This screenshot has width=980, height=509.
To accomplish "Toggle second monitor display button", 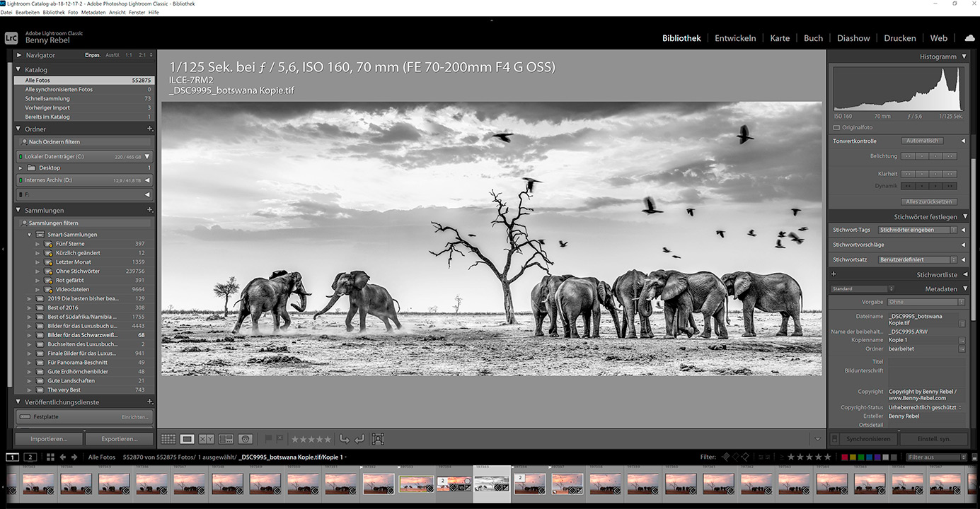I will 30,457.
